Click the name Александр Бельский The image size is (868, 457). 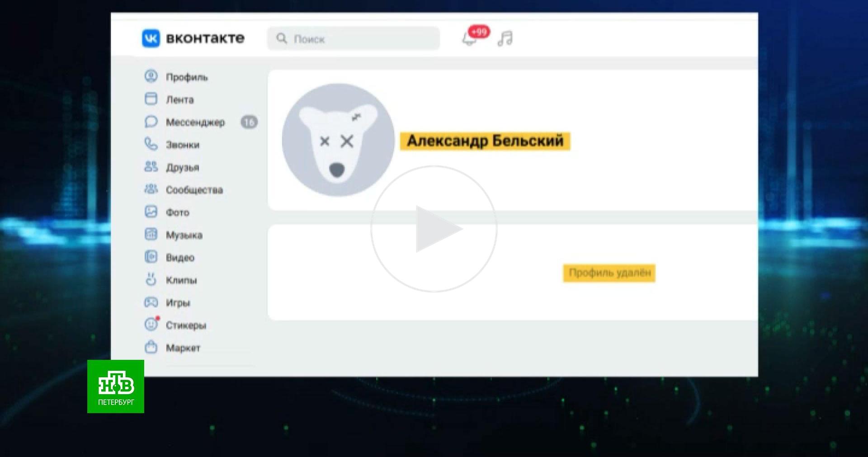coord(485,141)
